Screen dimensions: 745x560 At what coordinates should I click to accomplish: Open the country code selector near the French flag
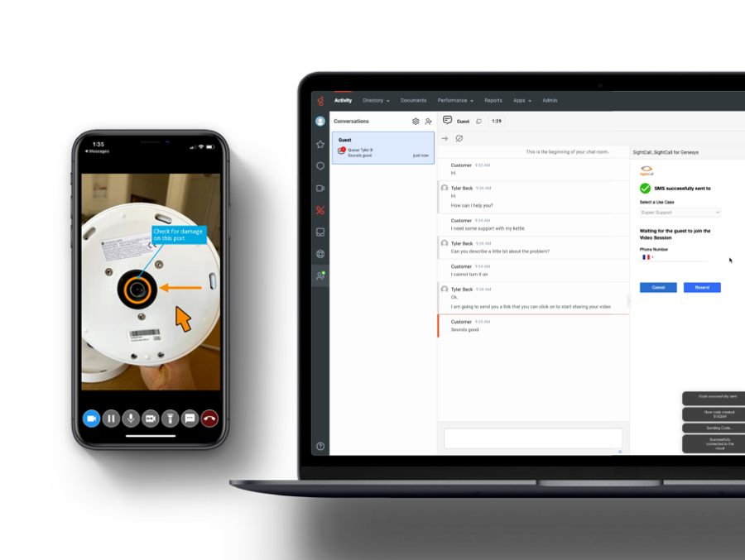point(646,259)
